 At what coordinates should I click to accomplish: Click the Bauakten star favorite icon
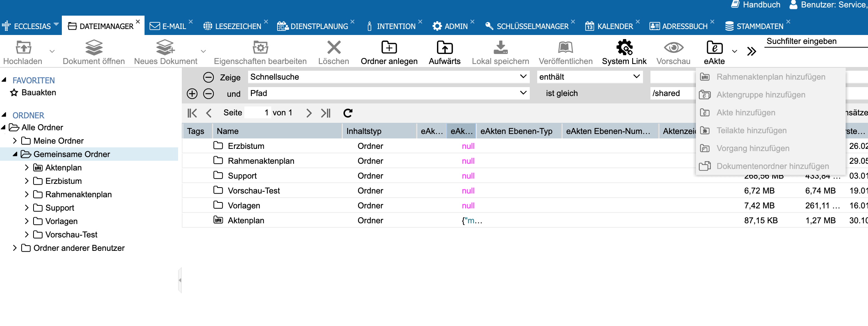click(x=14, y=92)
